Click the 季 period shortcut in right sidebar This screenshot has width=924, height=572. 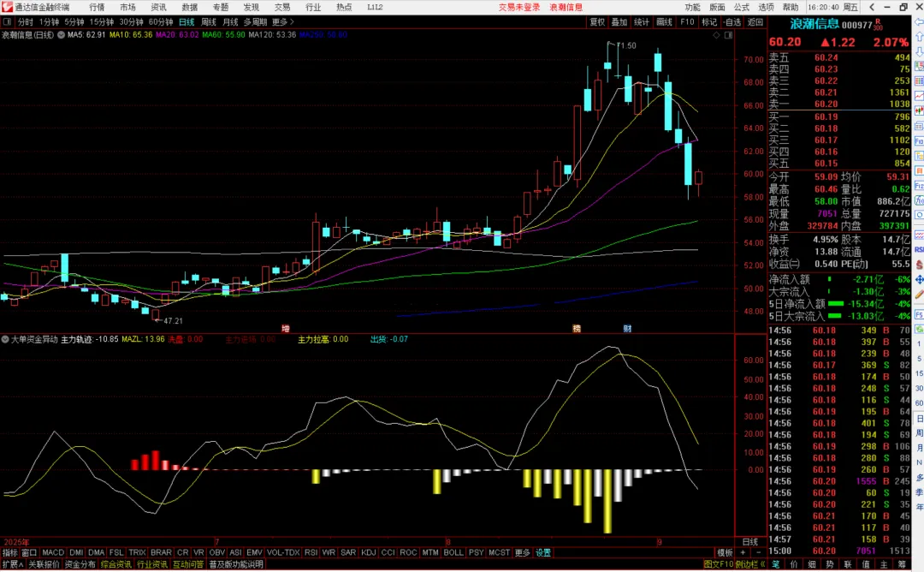(919, 492)
